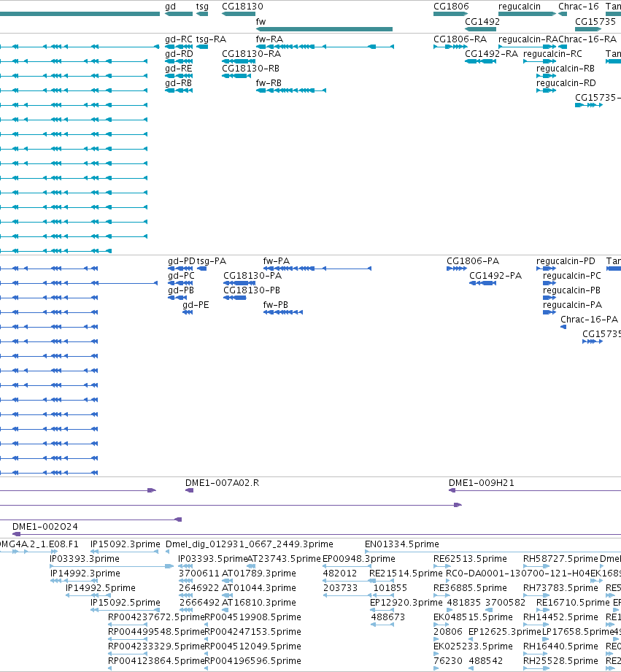Click the EP00948.3prime EST label

[359, 559]
